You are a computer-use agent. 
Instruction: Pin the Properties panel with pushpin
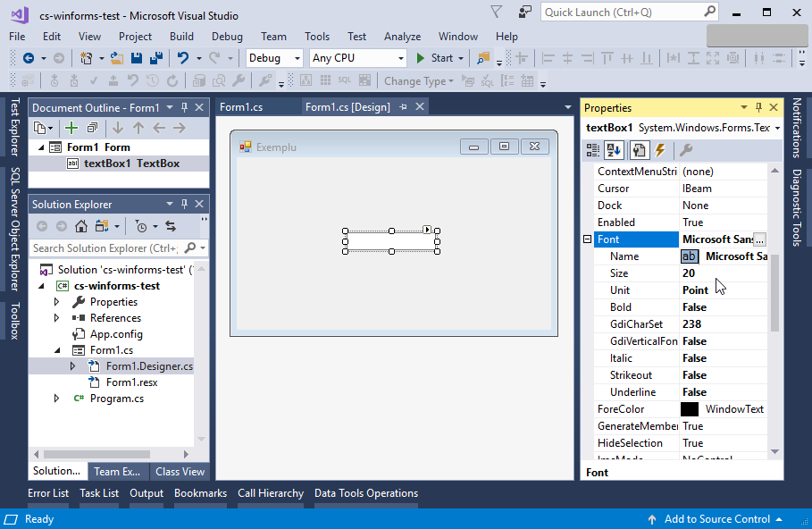coord(758,107)
